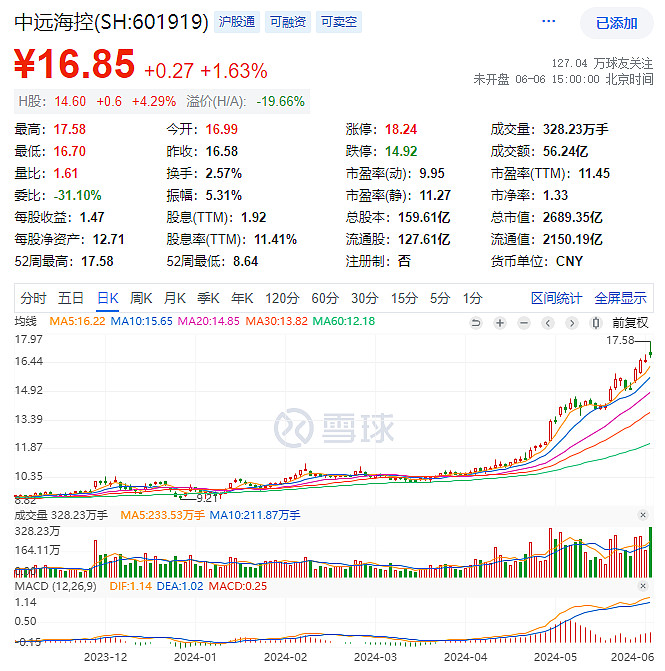Toggle the candlestick style icon
Image resolution: width=665 pixels, height=671 pixels.
pos(596,323)
